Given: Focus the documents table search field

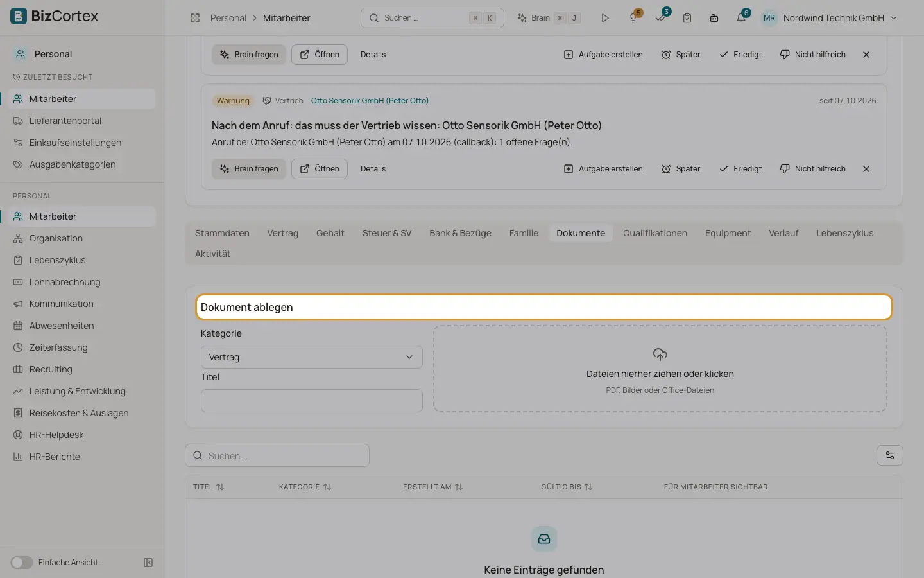Looking at the screenshot, I should pos(277,456).
